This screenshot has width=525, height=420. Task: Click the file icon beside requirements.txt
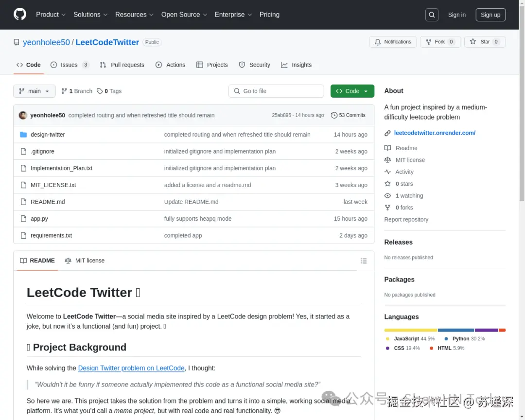pos(23,235)
